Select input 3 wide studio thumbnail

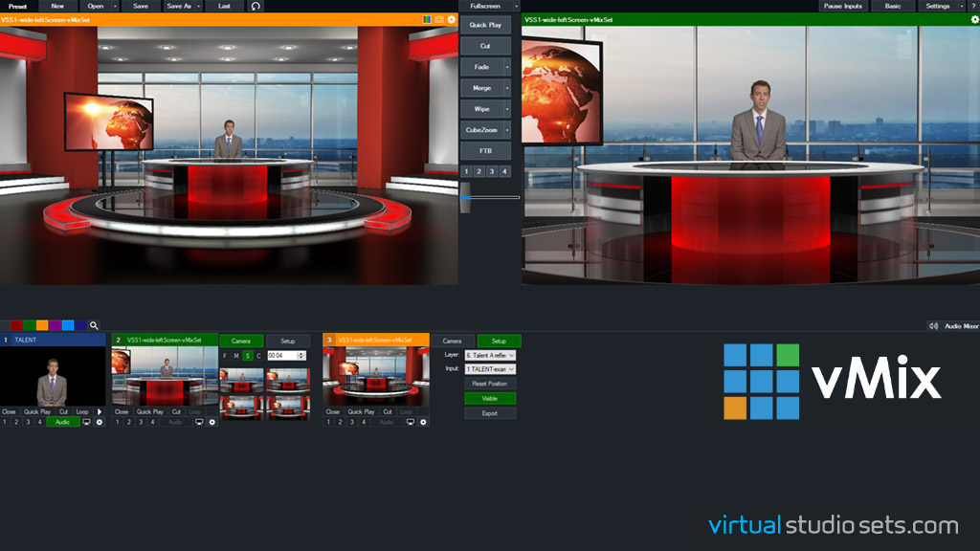(x=376, y=377)
